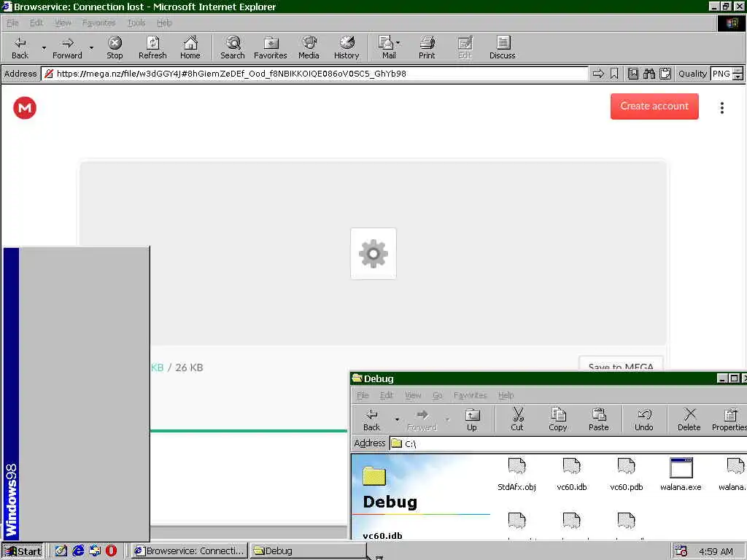
Task: Click the Quality stepper down arrow
Action: [x=738, y=77]
